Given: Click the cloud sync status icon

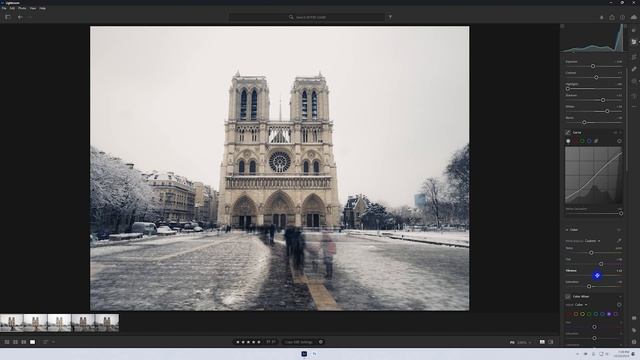Looking at the screenshot, I should click(x=634, y=17).
